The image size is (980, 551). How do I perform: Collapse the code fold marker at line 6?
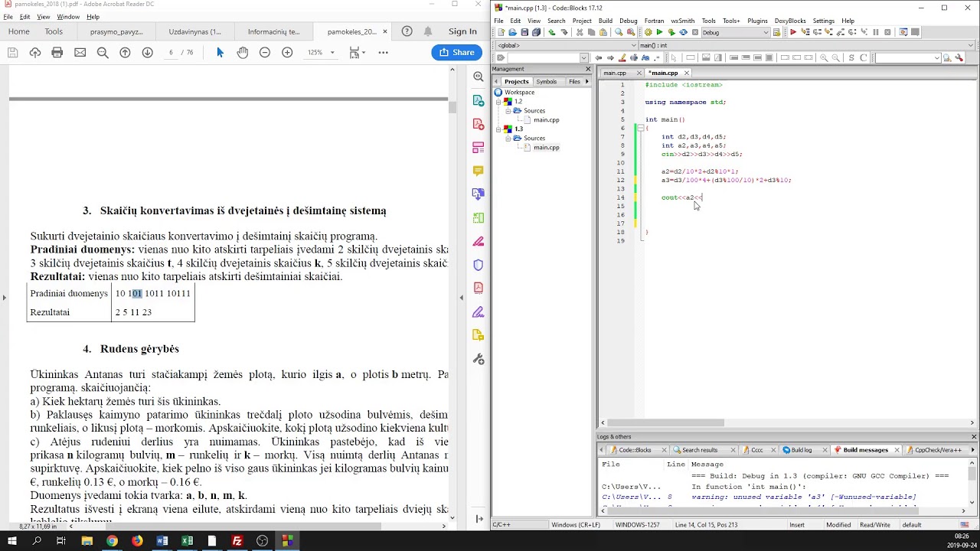(640, 128)
